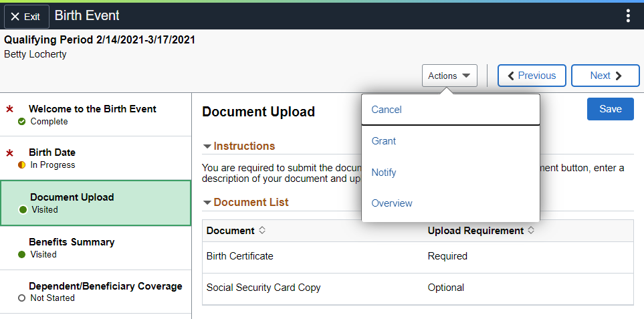Click the green Visited dot under Benefits Summary
The image size is (644, 319).
point(22,255)
